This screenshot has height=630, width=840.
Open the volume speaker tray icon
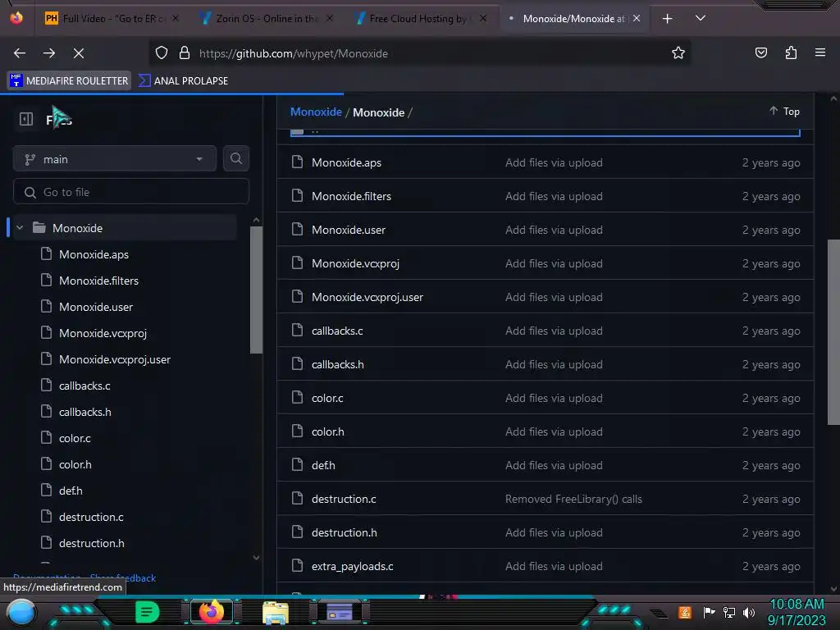(748, 612)
